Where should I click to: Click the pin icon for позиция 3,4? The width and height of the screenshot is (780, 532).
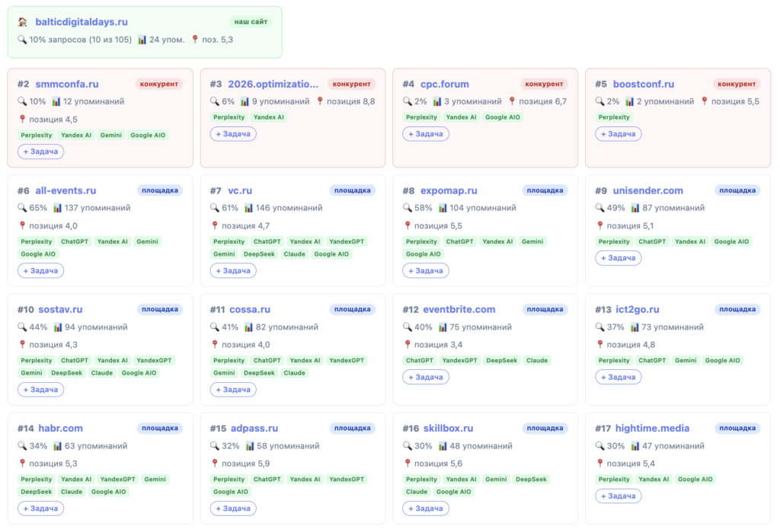(x=408, y=344)
